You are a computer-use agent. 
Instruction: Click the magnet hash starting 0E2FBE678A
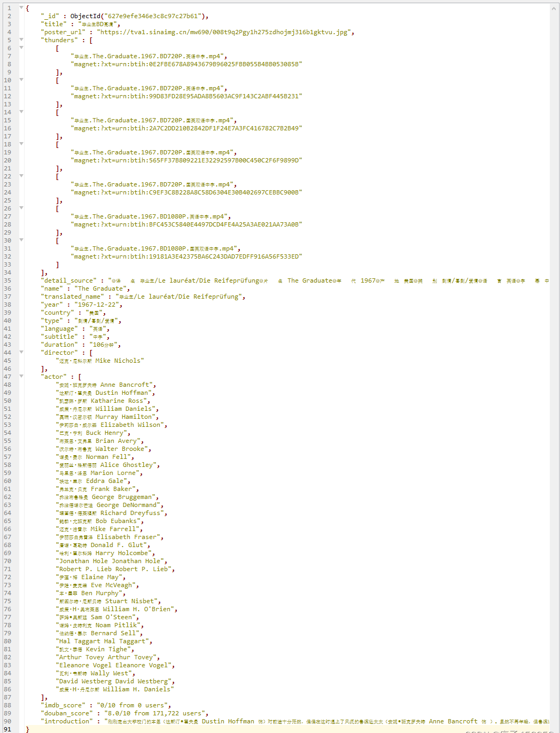click(186, 64)
